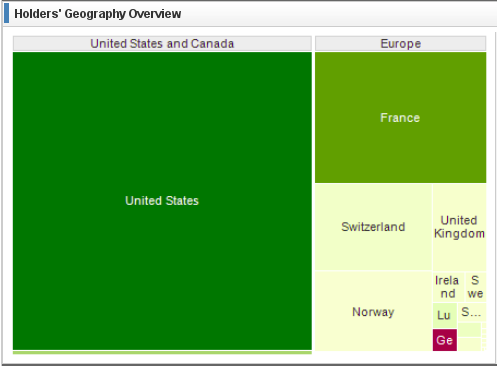Select the 'Lu' Luxembourg tile

point(445,315)
